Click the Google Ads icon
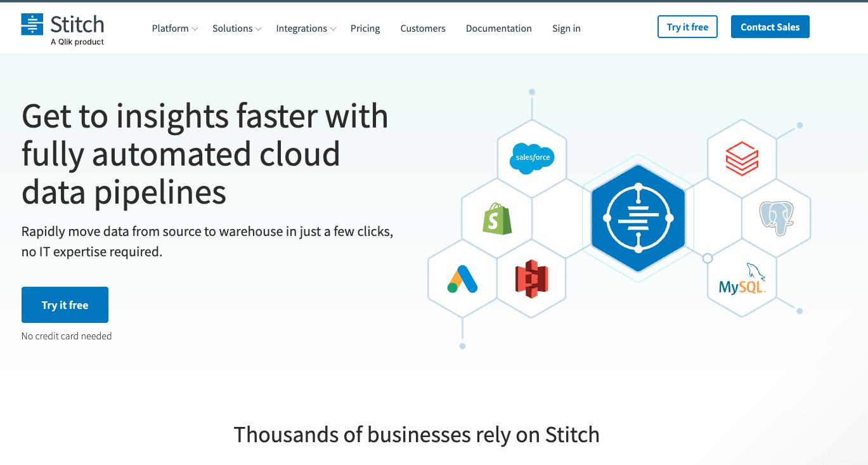Screen dimensions: 868x465 pos(462,278)
